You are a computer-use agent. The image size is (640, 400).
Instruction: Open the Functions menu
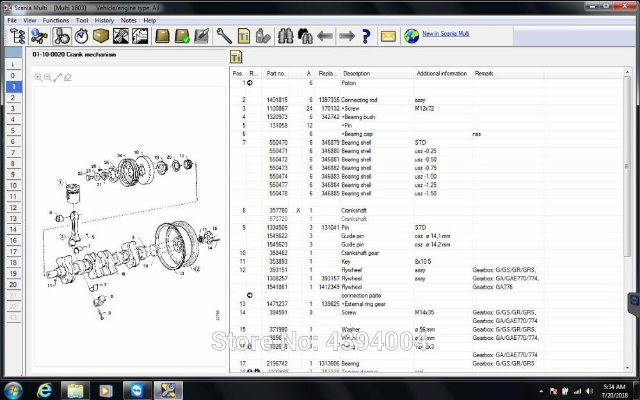point(56,20)
